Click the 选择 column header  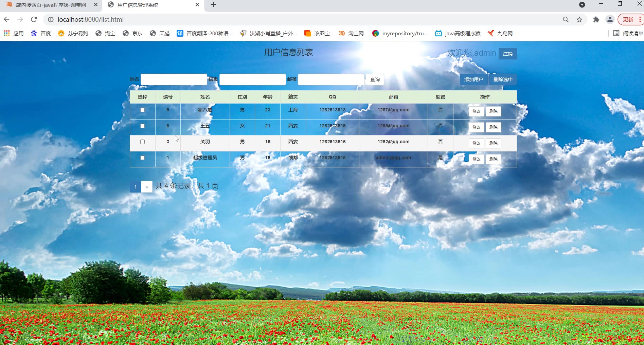click(143, 97)
